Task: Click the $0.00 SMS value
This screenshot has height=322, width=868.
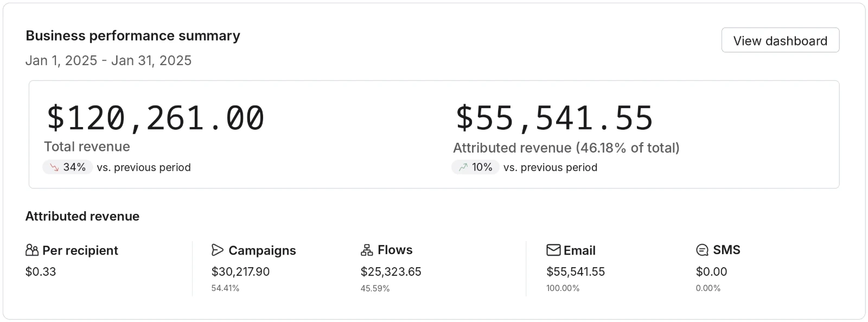Action: (711, 272)
